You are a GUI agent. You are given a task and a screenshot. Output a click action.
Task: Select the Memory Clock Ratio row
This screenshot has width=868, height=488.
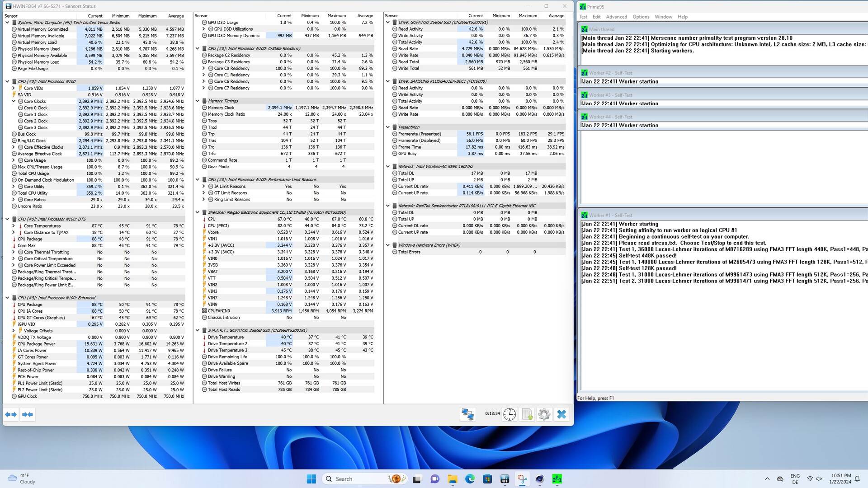288,114
